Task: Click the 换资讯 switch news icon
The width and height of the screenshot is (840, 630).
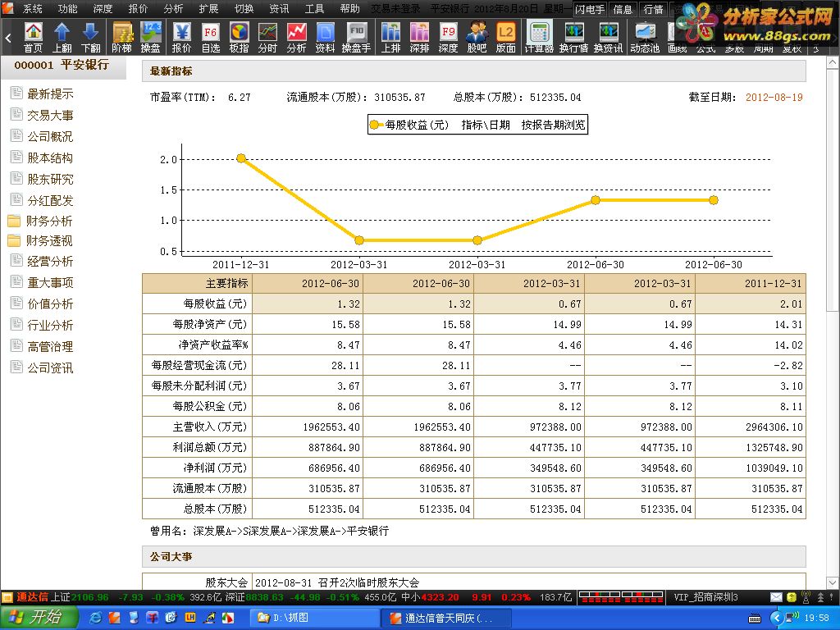Action: [608, 37]
